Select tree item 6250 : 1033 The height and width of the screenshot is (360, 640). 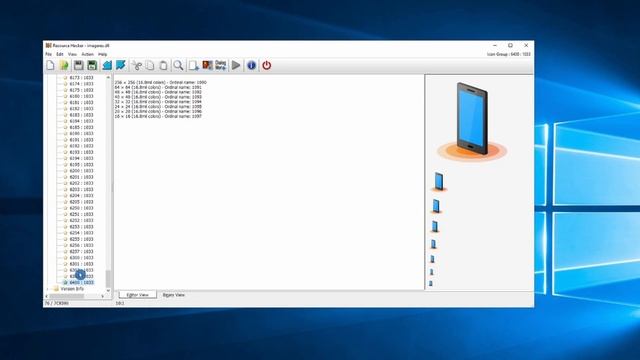click(81, 208)
